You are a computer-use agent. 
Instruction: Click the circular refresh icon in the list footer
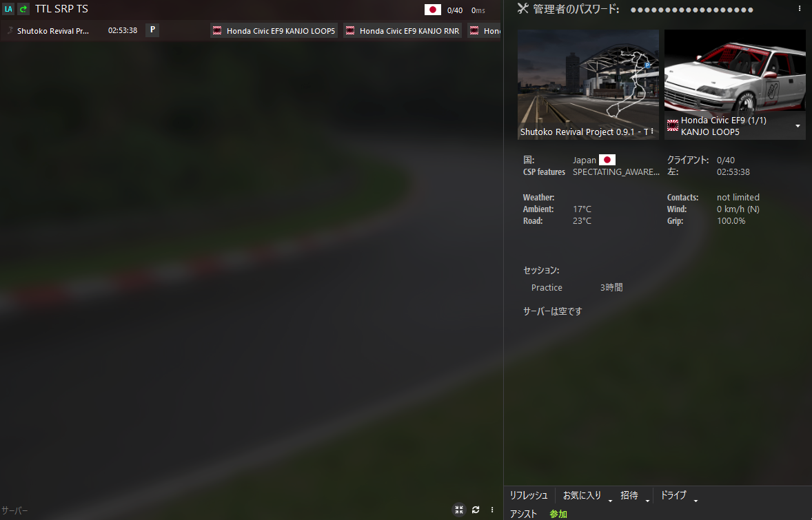coord(476,510)
